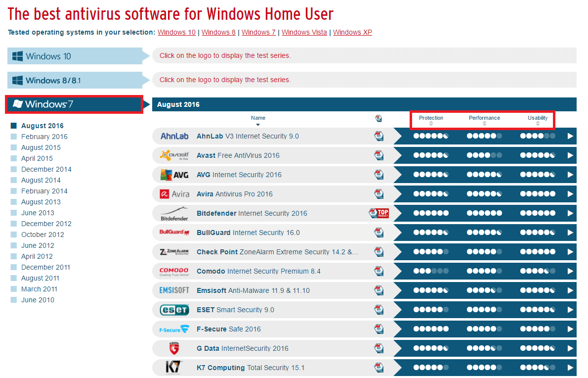Open Comodo Internet Security Premium 8.4 entry
The width and height of the screenshot is (588, 378).
pyautogui.click(x=258, y=272)
